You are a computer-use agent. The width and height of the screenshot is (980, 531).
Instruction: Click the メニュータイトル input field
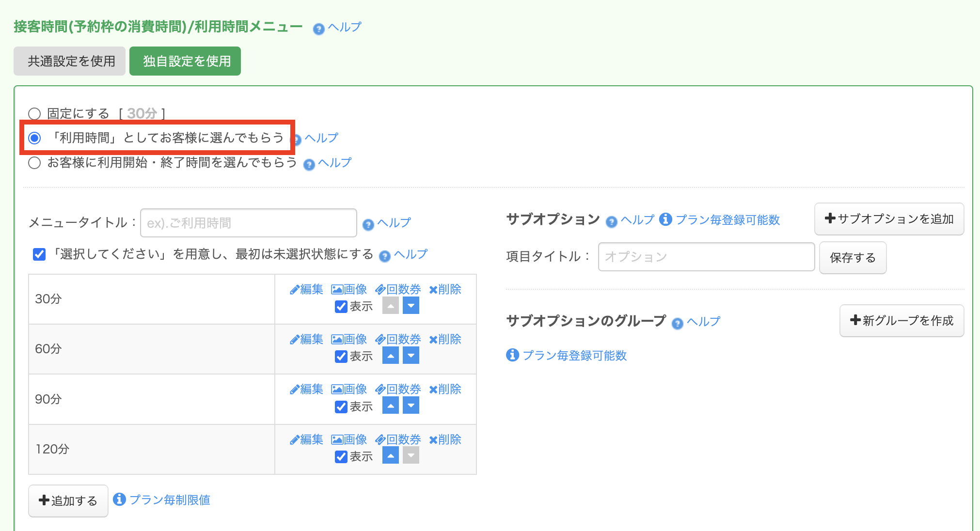pos(248,223)
